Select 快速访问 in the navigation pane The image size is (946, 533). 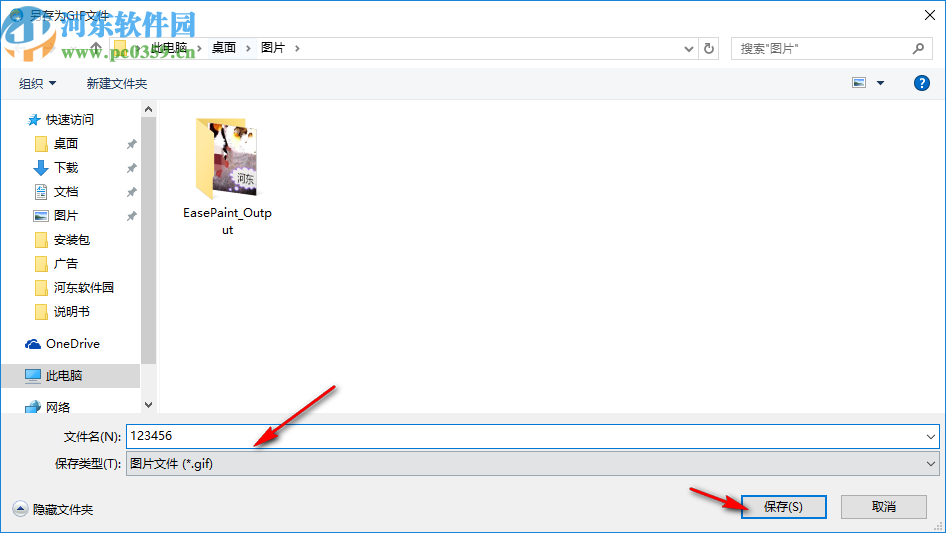pyautogui.click(x=69, y=120)
